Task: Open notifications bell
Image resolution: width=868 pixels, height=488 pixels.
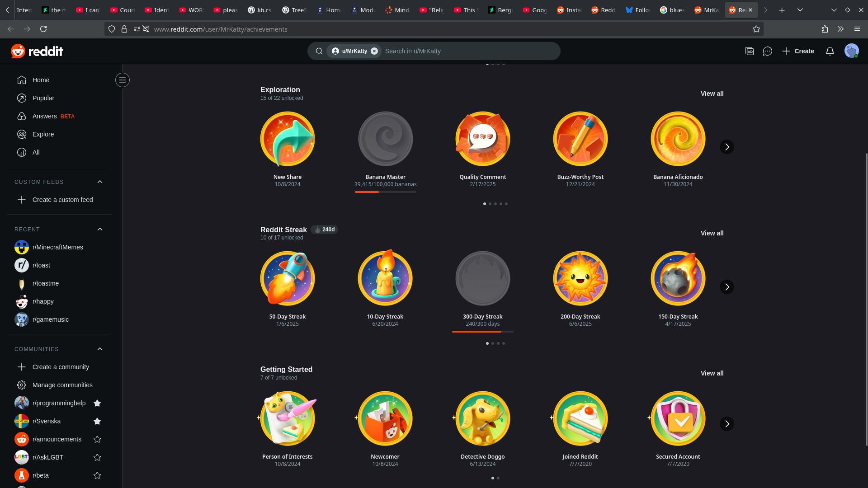Action: [x=830, y=51]
